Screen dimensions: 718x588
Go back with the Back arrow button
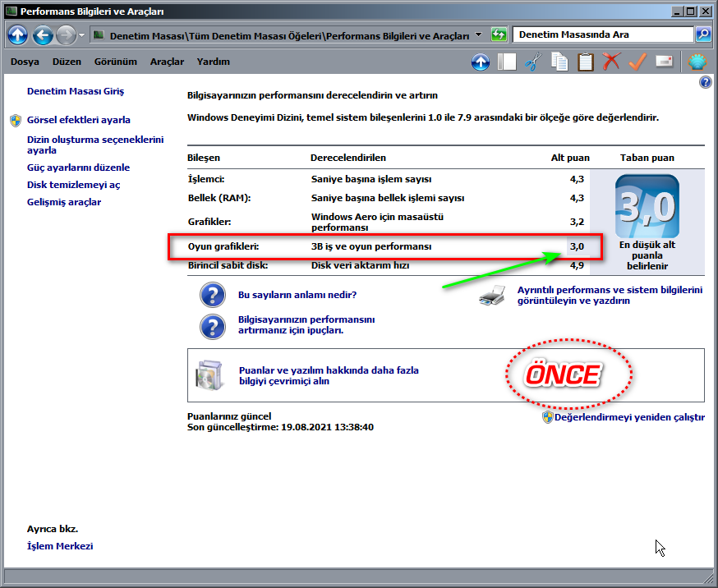pos(43,34)
